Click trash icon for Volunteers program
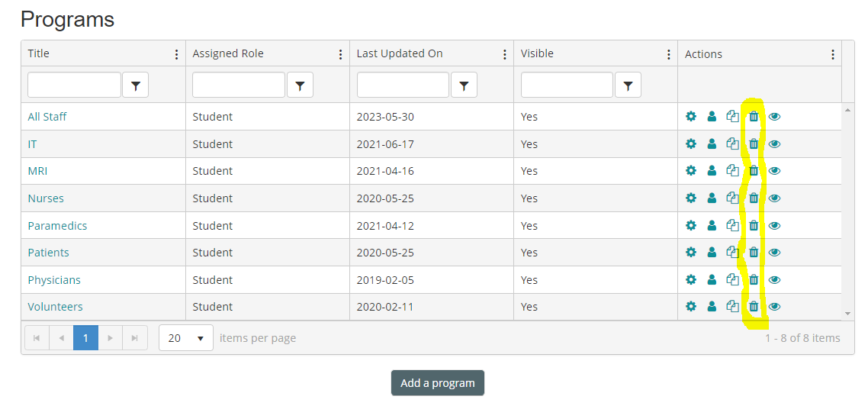 point(754,307)
